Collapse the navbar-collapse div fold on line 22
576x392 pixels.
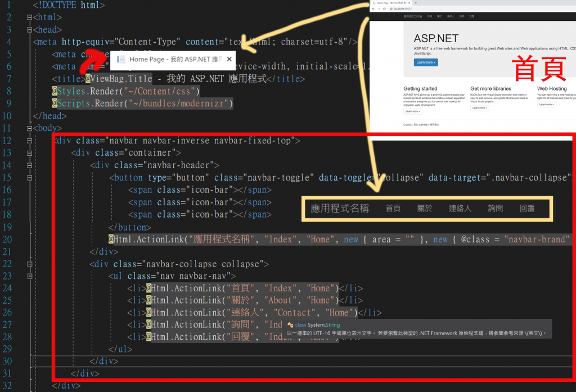pos(29,264)
